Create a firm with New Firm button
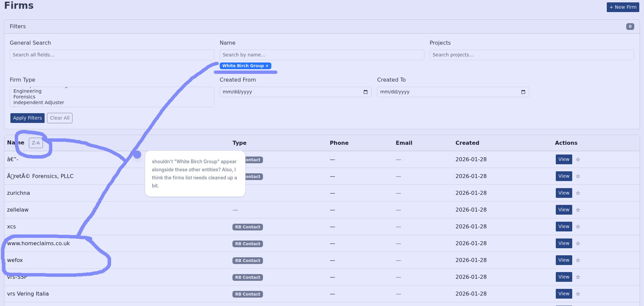Image resolution: width=644 pixels, height=306 pixels. [623, 7]
